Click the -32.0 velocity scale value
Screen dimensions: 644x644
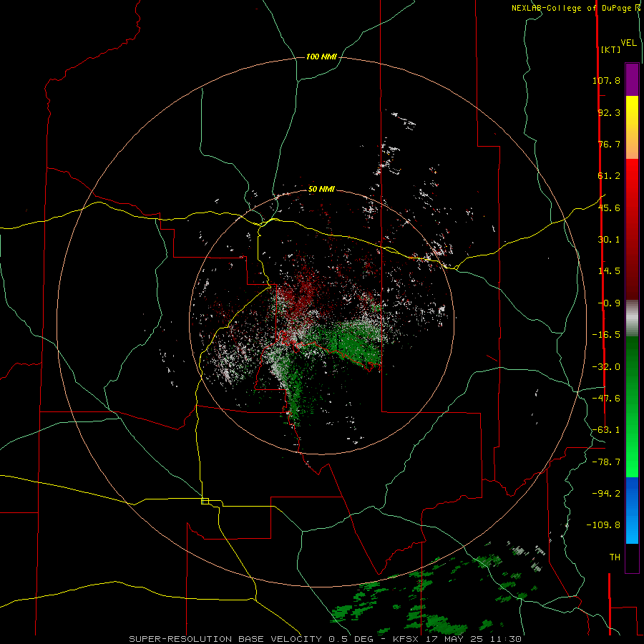[606, 367]
